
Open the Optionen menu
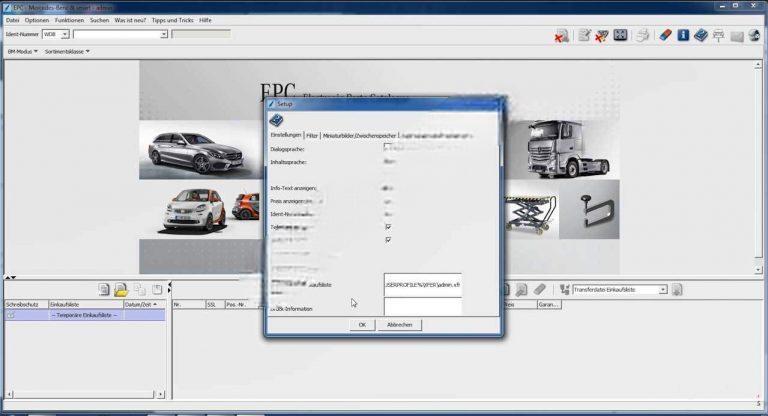[x=37, y=20]
